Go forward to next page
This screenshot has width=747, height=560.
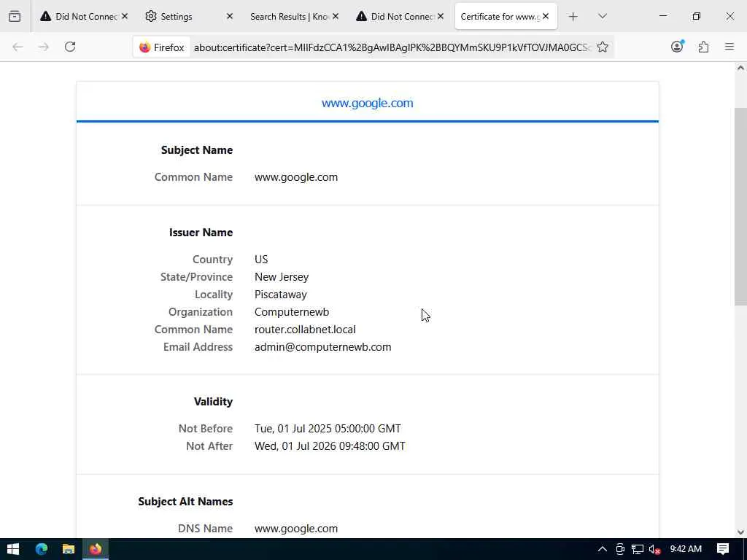tap(43, 47)
